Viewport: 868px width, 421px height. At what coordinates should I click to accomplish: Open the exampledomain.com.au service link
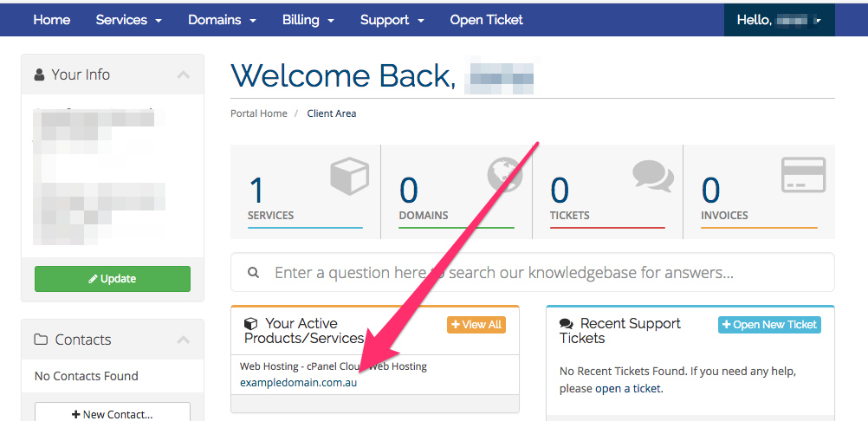click(298, 382)
